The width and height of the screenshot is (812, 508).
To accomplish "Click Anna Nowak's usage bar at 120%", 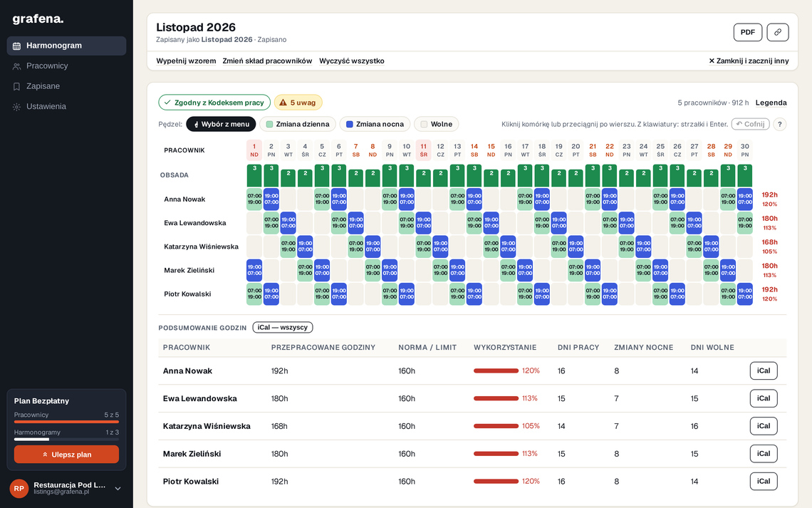I will 496,370.
